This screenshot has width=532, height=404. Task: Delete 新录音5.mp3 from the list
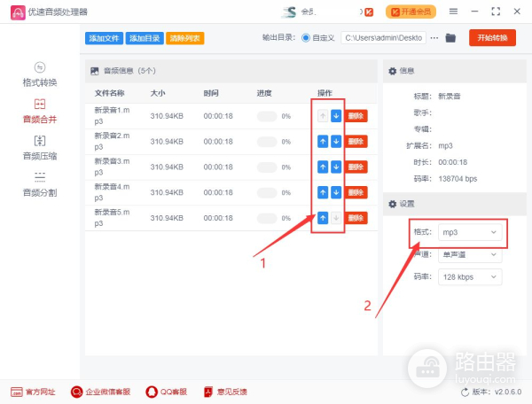pyautogui.click(x=356, y=218)
